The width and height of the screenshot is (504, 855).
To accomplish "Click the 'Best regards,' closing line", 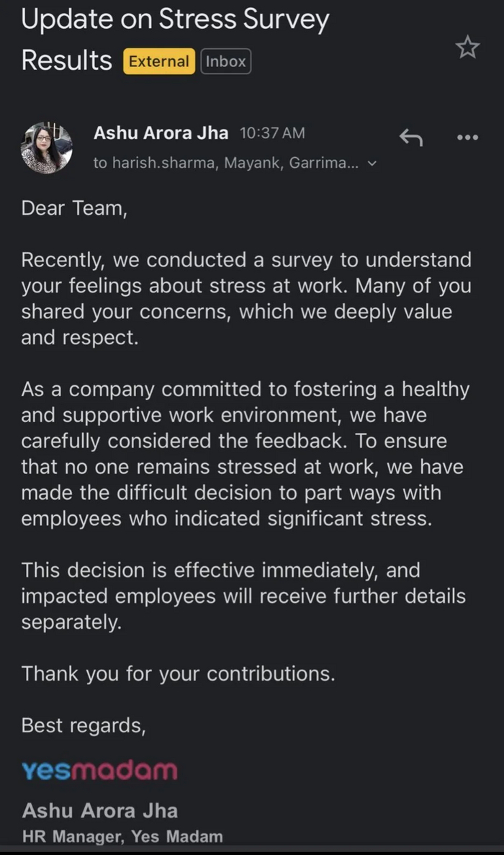I will (84, 725).
